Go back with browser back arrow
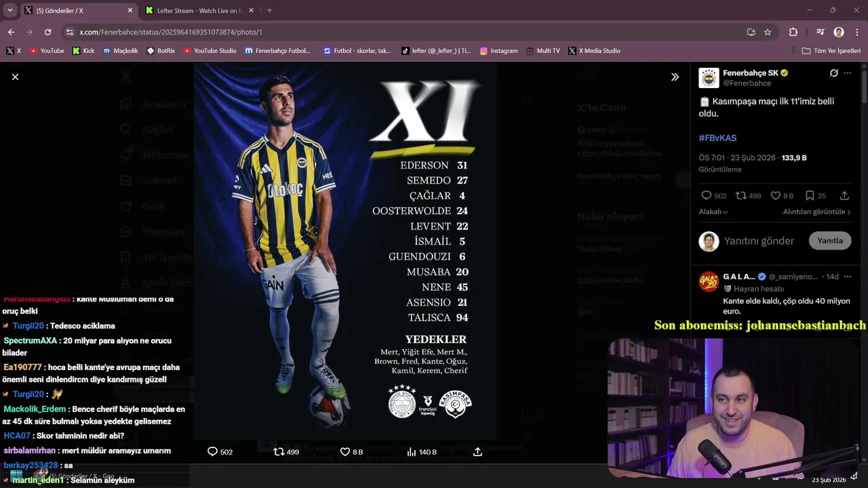 (11, 32)
